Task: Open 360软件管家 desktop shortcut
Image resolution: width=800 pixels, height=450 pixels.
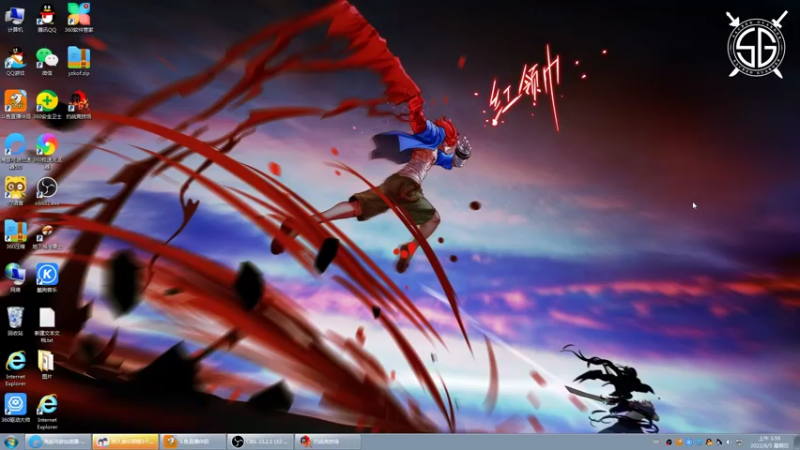Action: point(79,18)
